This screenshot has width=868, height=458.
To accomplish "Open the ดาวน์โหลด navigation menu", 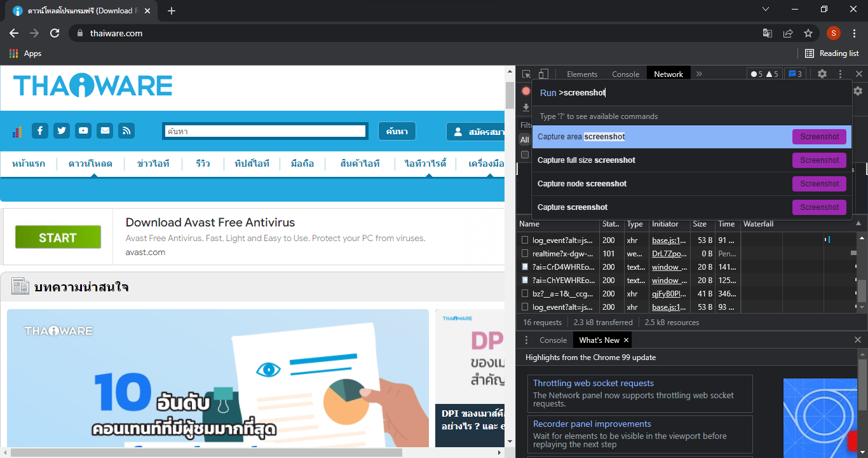I will pos(90,163).
